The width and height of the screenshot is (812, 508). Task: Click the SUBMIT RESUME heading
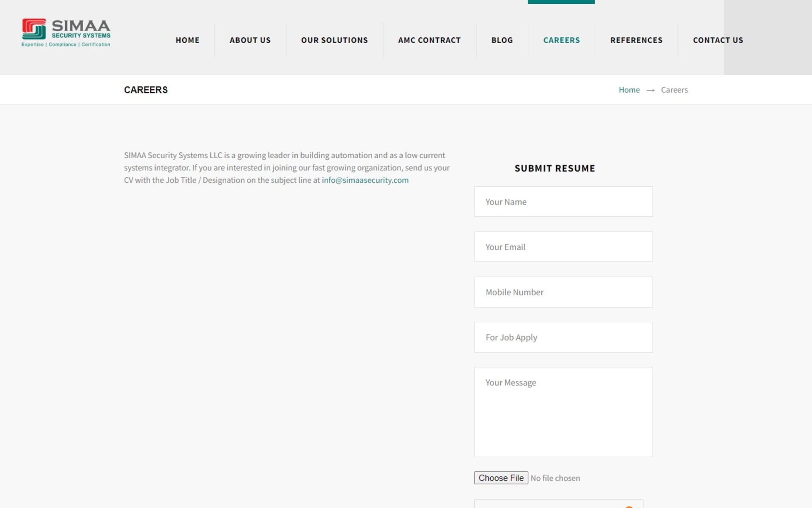554,168
